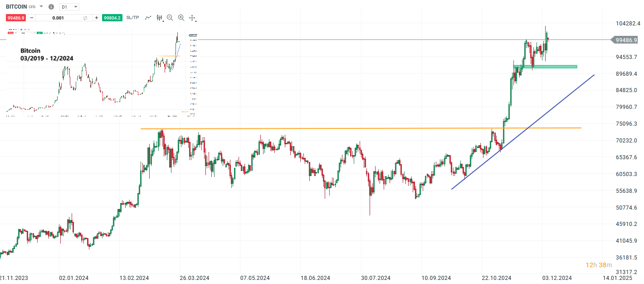
Task: Open the BITCOIN CFD instrument dropdown
Action: tap(41, 6)
